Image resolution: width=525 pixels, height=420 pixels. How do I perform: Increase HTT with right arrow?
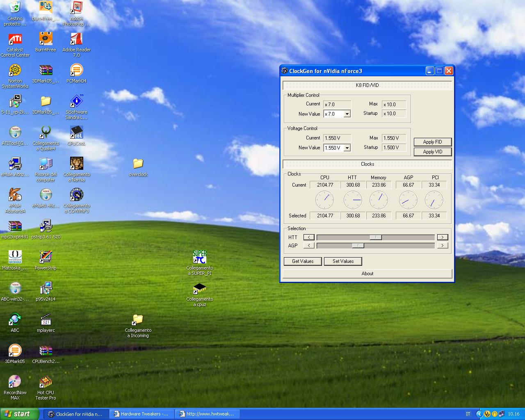pos(443,237)
